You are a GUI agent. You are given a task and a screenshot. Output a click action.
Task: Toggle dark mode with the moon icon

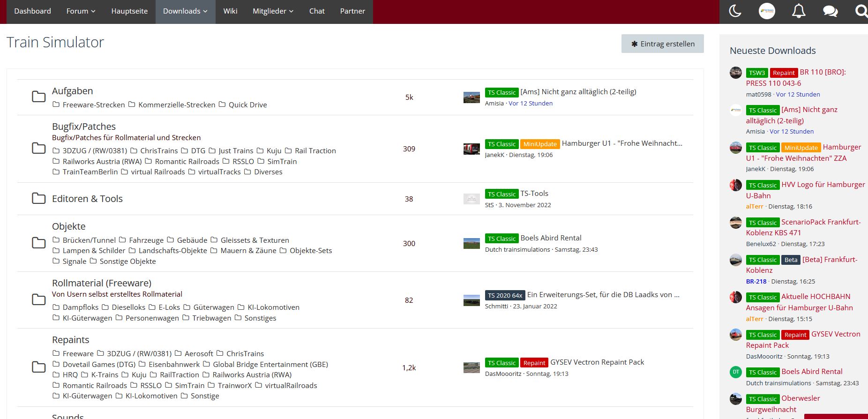tap(735, 11)
